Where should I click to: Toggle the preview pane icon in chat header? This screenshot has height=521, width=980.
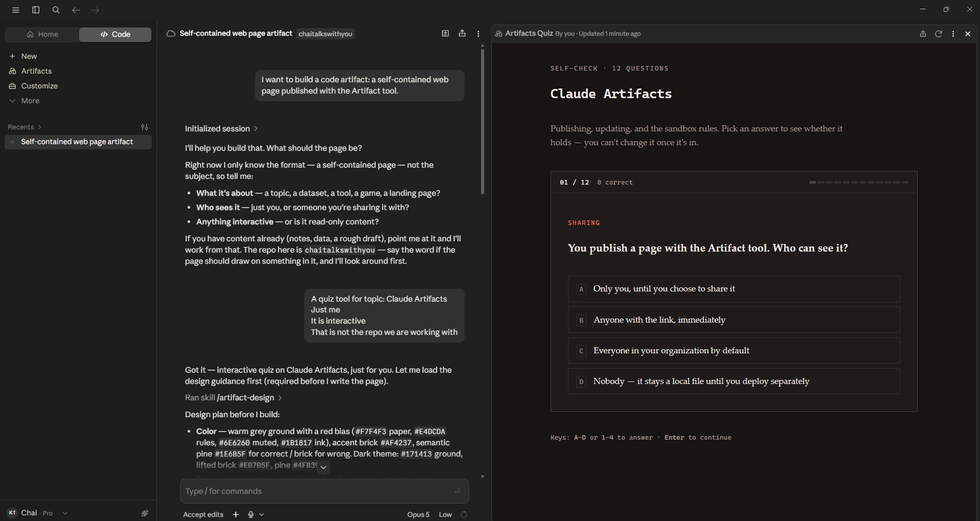click(x=445, y=33)
